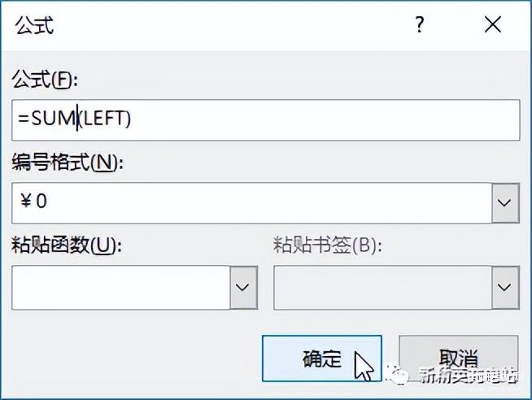The image size is (532, 400).
Task: Close the 公式 dialog with the X
Action: [x=492, y=25]
